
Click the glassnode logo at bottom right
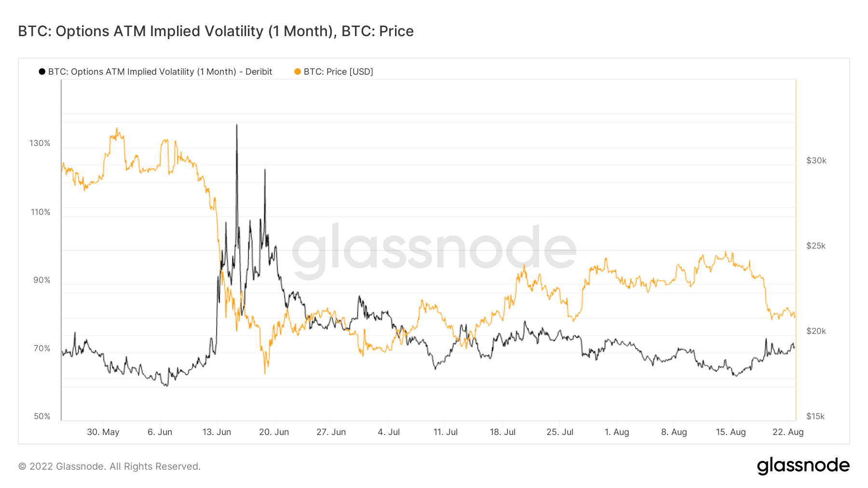tap(803, 466)
